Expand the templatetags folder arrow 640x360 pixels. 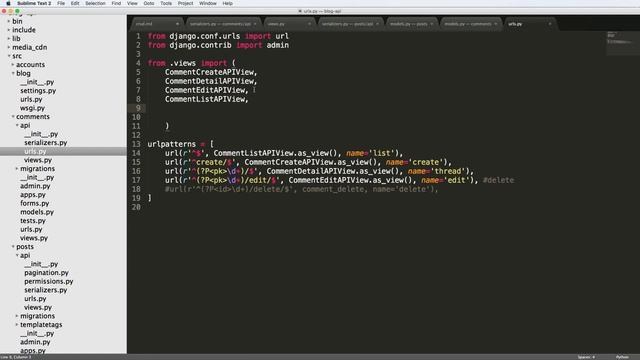[x=17, y=324]
